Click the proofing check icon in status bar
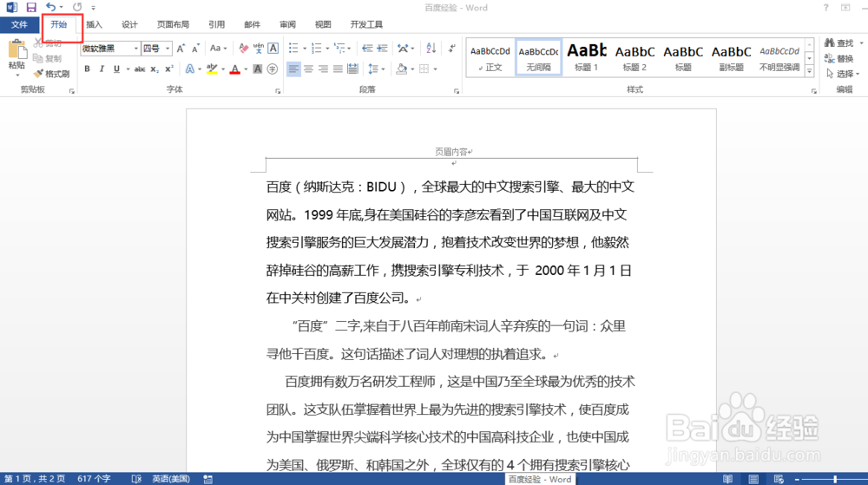The height and width of the screenshot is (485, 868). pyautogui.click(x=136, y=479)
